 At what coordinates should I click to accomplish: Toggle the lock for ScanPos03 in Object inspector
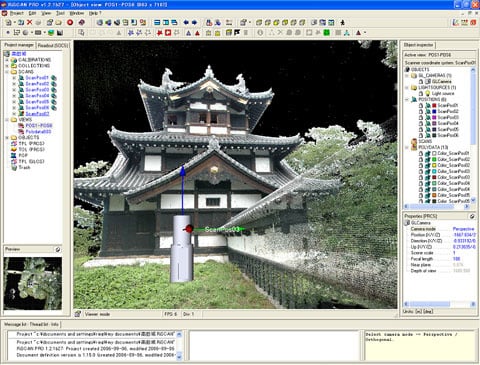[x=421, y=117]
